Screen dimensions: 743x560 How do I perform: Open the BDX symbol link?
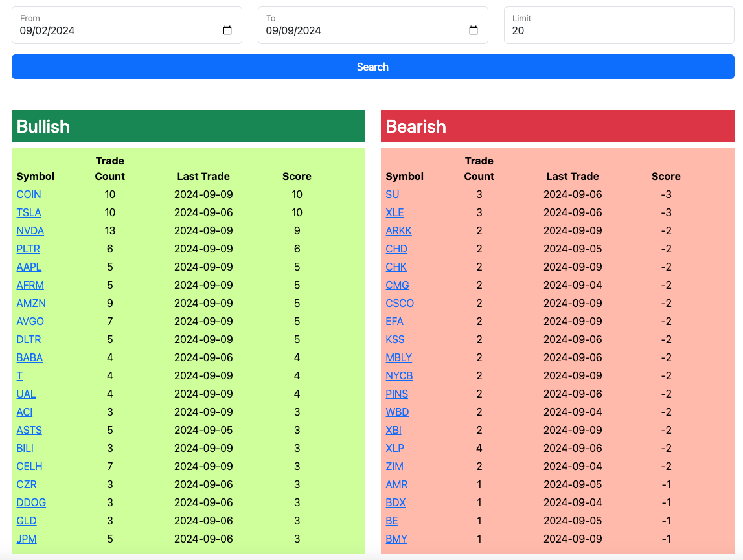click(x=396, y=502)
